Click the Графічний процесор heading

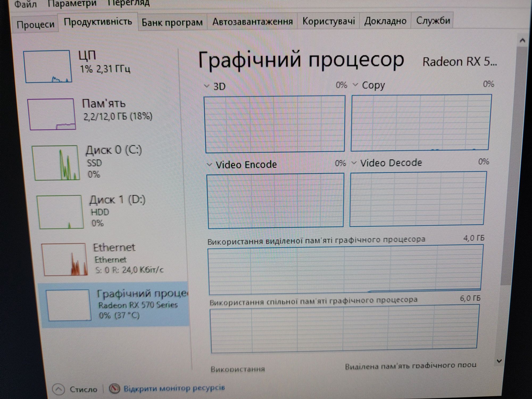pos(301,60)
